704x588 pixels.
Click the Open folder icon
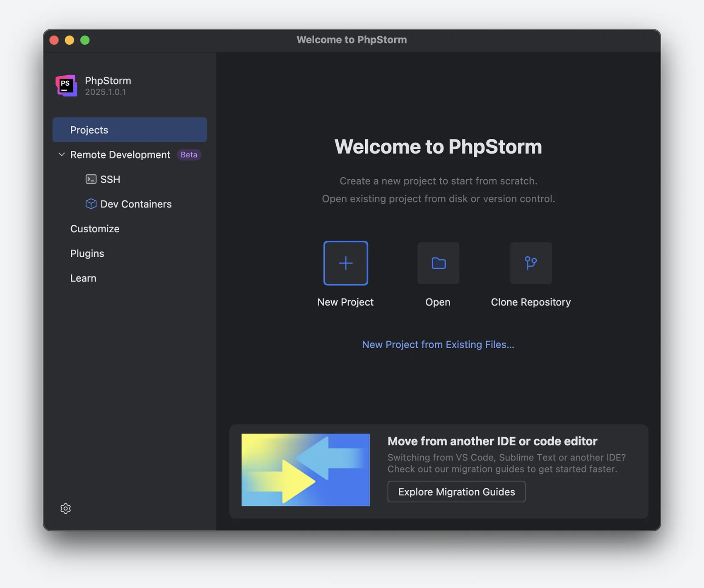pos(438,263)
